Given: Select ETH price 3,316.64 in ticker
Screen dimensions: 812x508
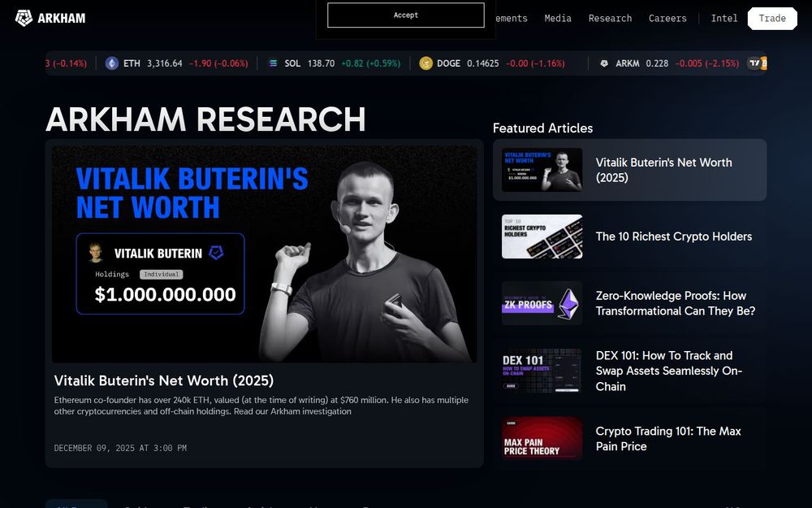Looking at the screenshot, I should tap(165, 63).
